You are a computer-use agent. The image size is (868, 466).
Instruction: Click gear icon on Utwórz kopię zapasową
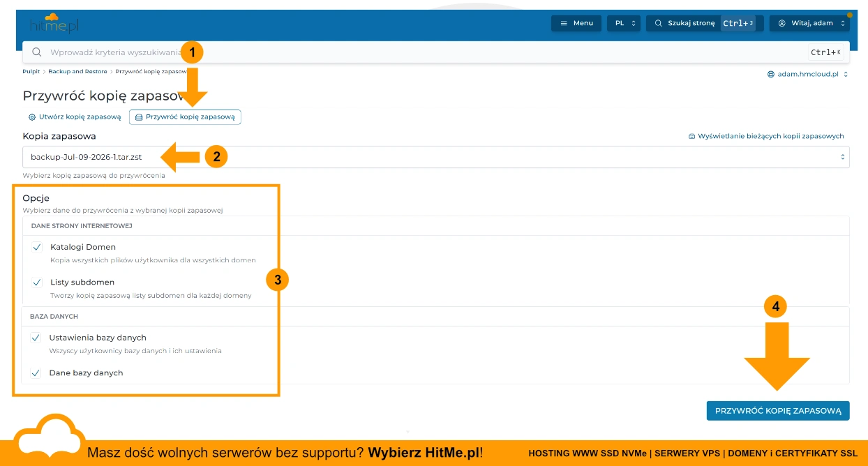(x=32, y=117)
